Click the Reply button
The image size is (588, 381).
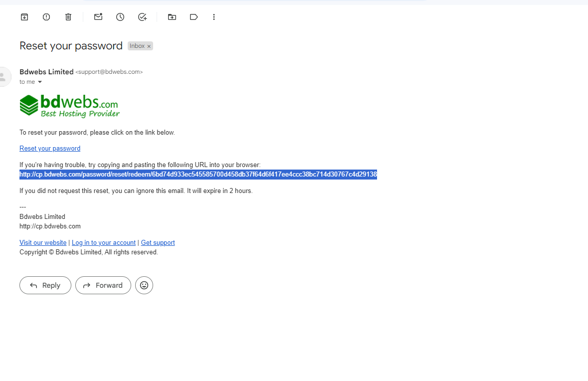[x=45, y=285]
